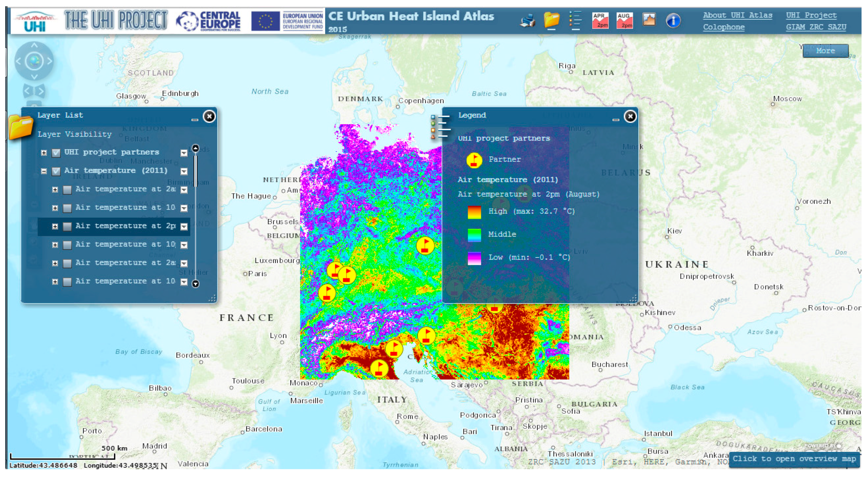This screenshot has width=868, height=478.
Task: Click the blue info icon
Action: (673, 21)
